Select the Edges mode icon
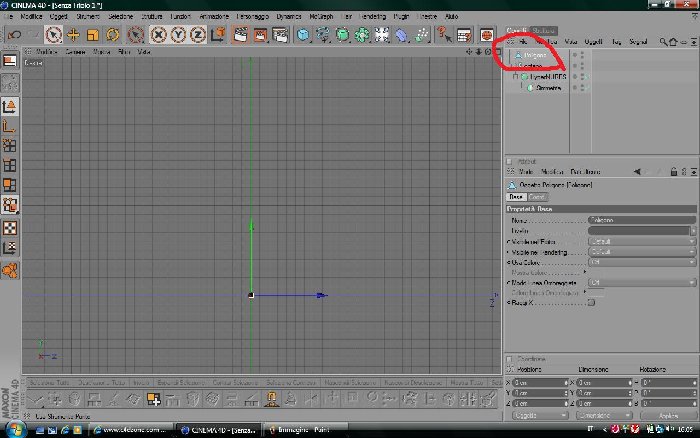Image resolution: width=700 pixels, height=438 pixels. tap(10, 165)
